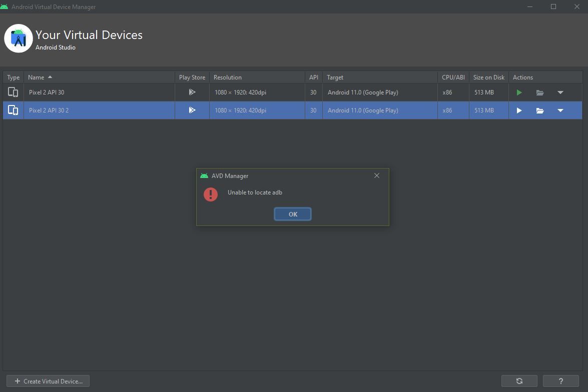Show Pixel 2 API 30 folder on disk
The width and height of the screenshot is (588, 392).
pos(539,92)
